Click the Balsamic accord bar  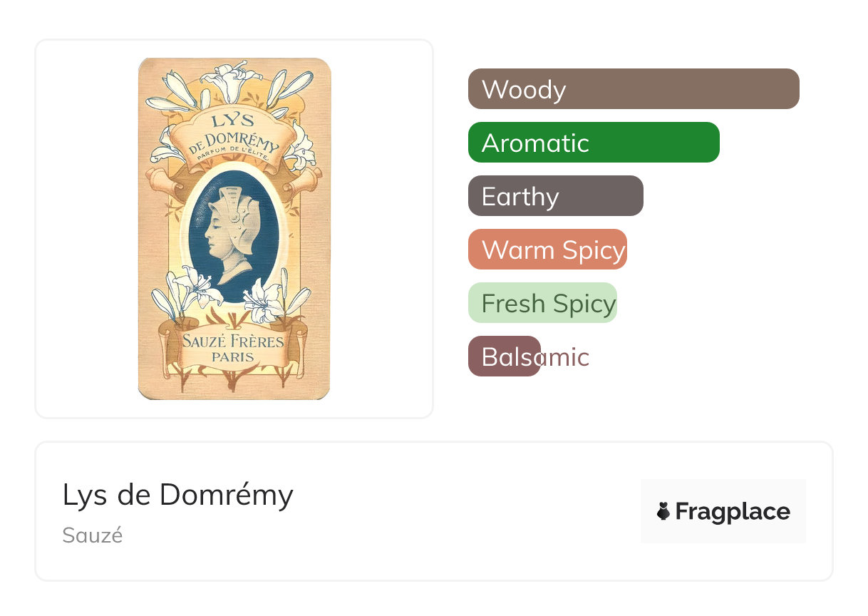[505, 356]
